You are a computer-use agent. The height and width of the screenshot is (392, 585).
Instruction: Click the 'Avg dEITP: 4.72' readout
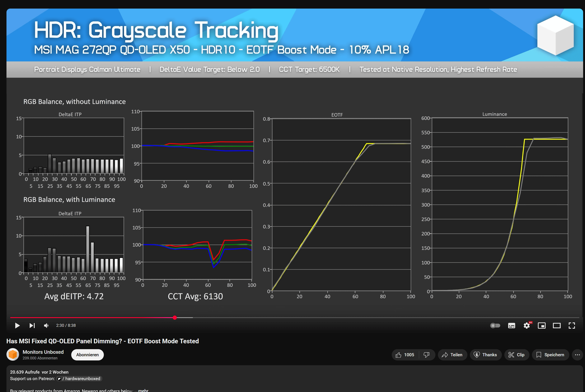(74, 296)
